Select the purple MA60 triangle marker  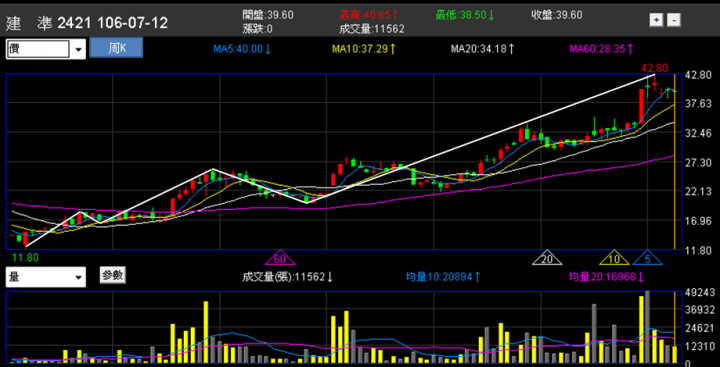280,258
